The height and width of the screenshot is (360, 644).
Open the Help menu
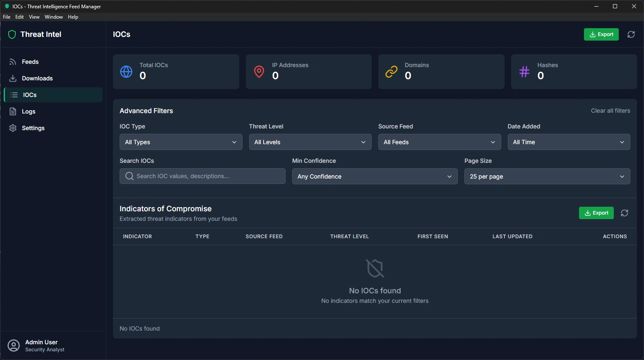point(73,17)
